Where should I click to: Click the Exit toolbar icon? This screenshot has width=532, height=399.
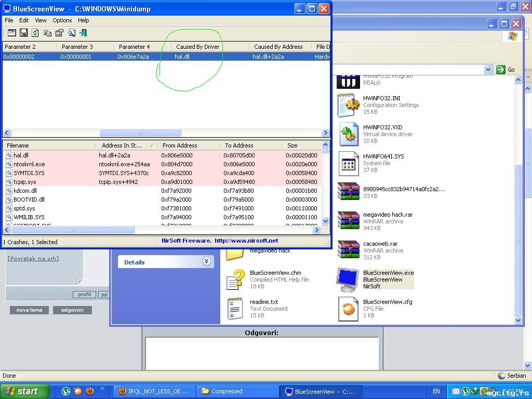83,33
